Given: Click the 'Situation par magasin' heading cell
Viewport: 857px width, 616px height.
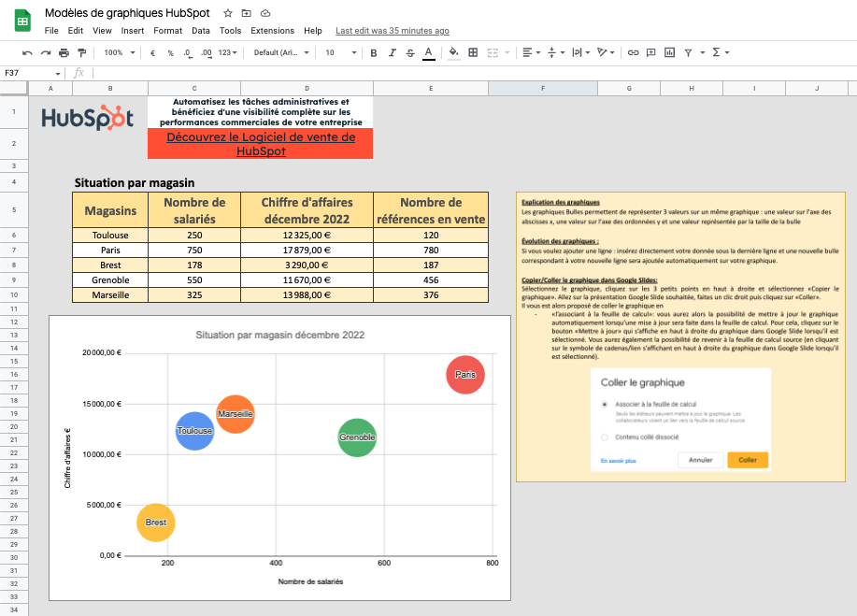Looking at the screenshot, I should (x=135, y=182).
